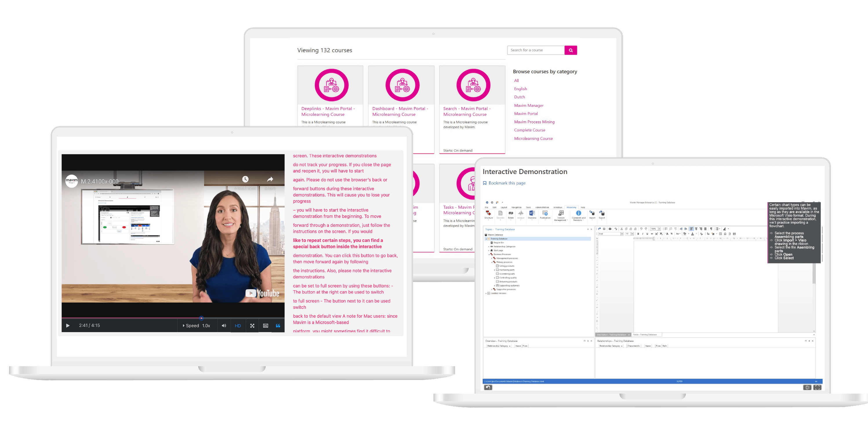This screenshot has width=868, height=429.
Task: Click the Bookmark this page icon
Action: 484,183
